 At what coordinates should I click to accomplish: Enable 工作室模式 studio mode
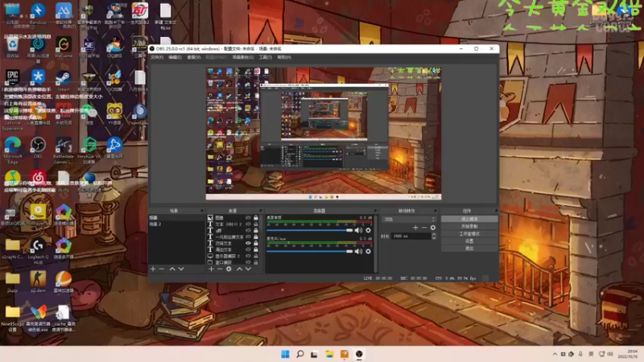469,234
